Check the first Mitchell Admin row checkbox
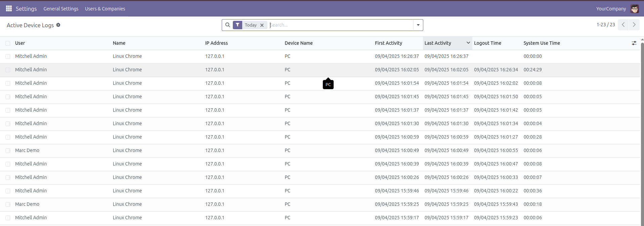The image size is (644, 226). (x=8, y=57)
